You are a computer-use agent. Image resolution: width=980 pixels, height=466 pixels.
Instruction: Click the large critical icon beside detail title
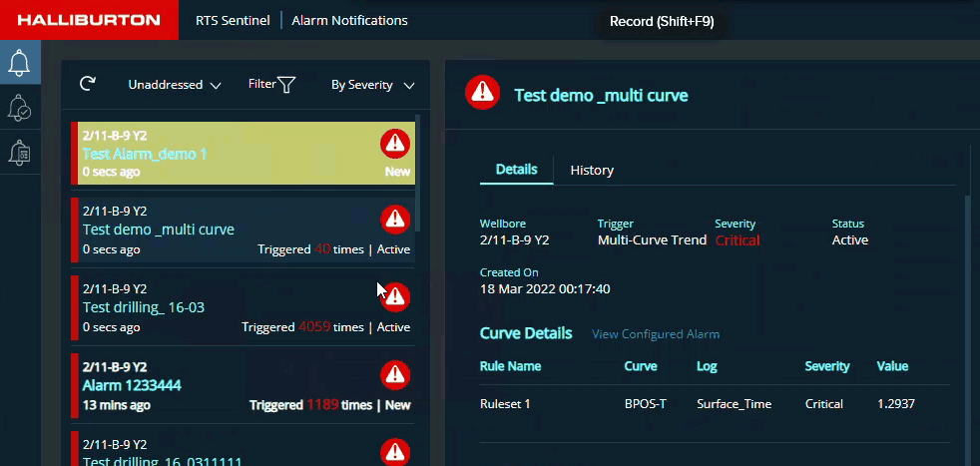[x=483, y=92]
